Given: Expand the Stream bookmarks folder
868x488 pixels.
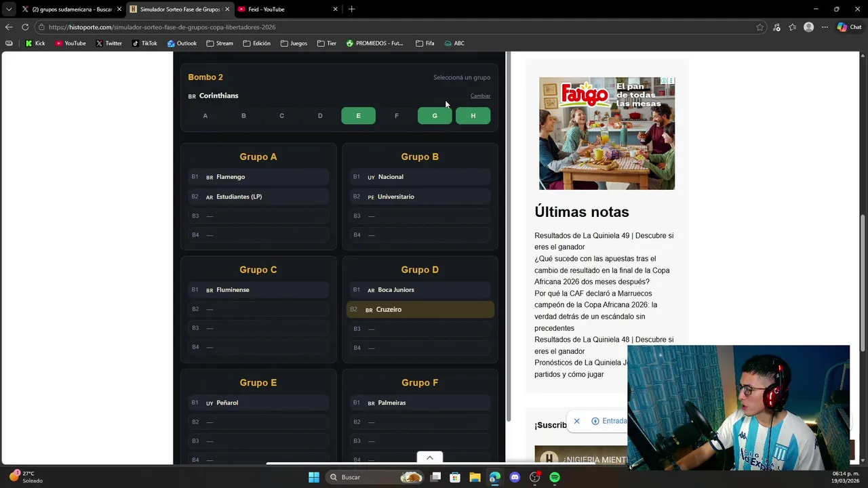Looking at the screenshot, I should tap(220, 43).
